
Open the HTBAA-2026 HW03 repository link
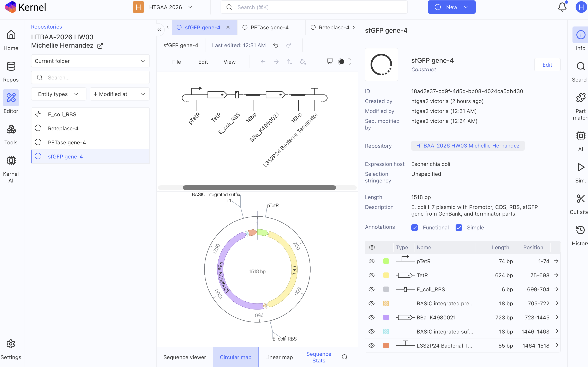point(468,146)
